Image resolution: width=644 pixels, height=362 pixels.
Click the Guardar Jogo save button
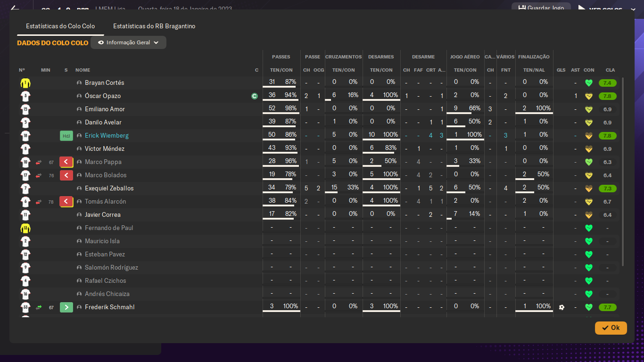coord(541,8)
